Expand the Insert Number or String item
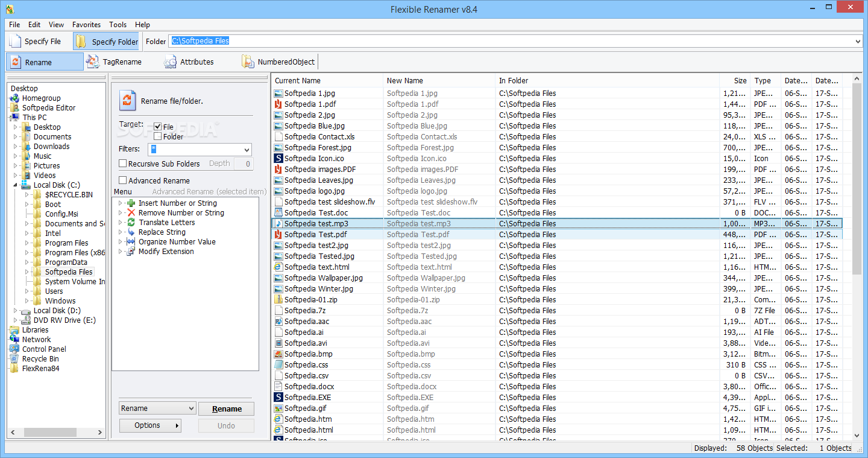The height and width of the screenshot is (458, 868). point(121,203)
